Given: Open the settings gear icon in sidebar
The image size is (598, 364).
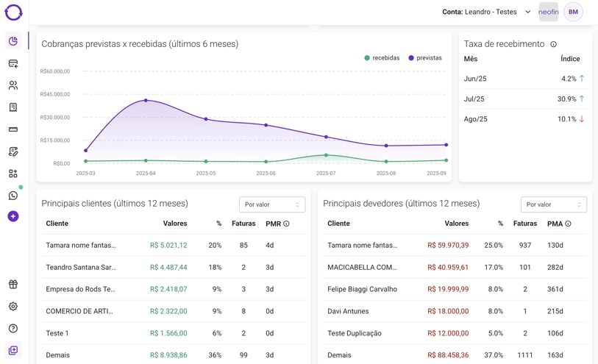Looking at the screenshot, I should tap(13, 307).
